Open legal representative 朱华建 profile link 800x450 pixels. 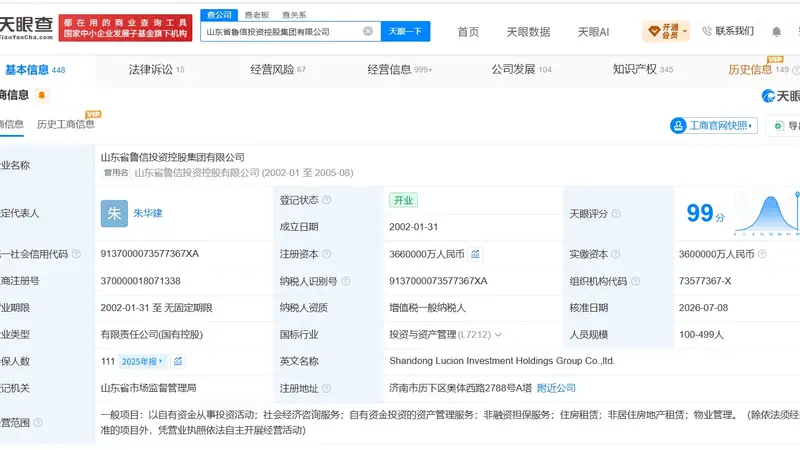point(148,213)
